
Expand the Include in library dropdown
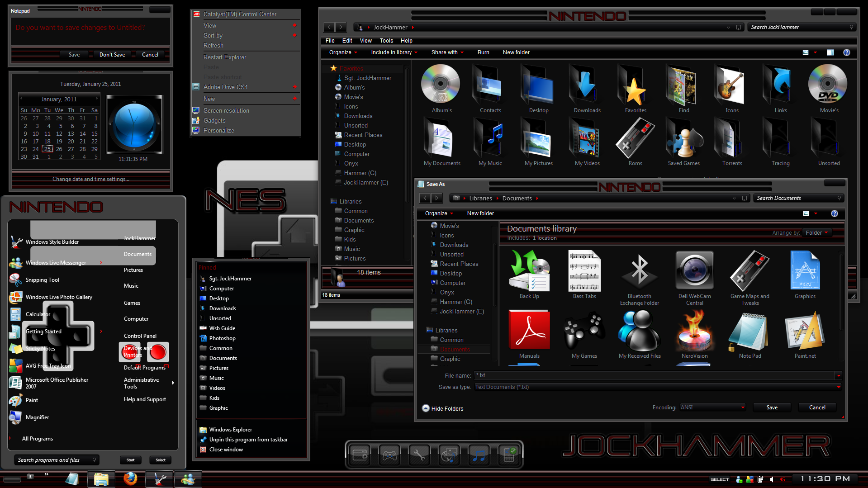(x=394, y=52)
